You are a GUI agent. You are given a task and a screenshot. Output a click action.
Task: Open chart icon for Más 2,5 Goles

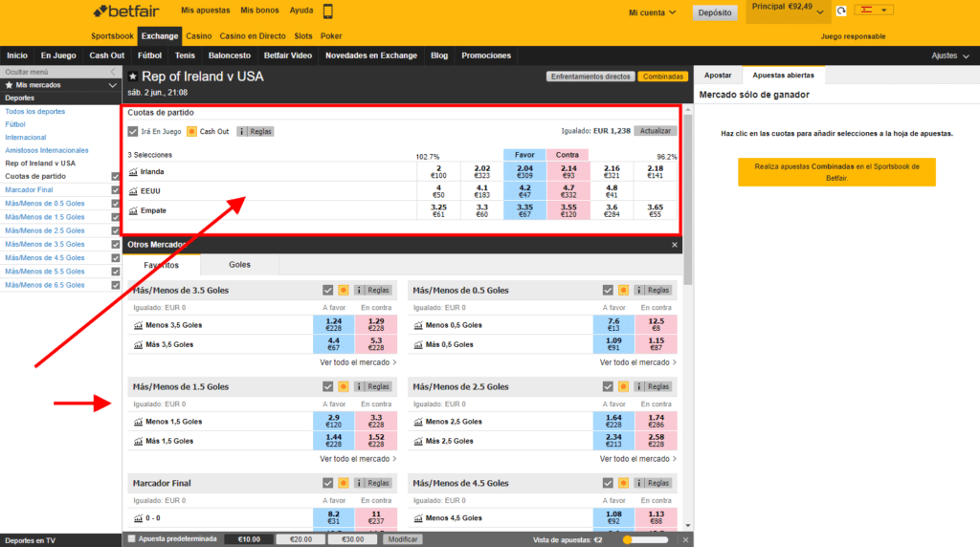pyautogui.click(x=418, y=442)
